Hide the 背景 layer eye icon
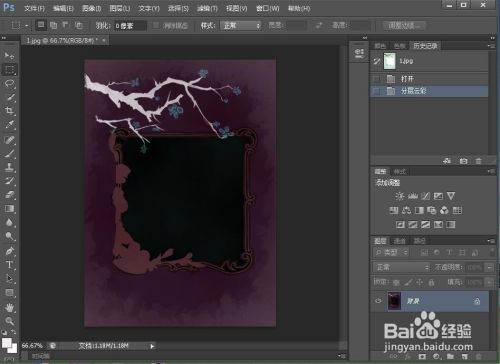 378,301
